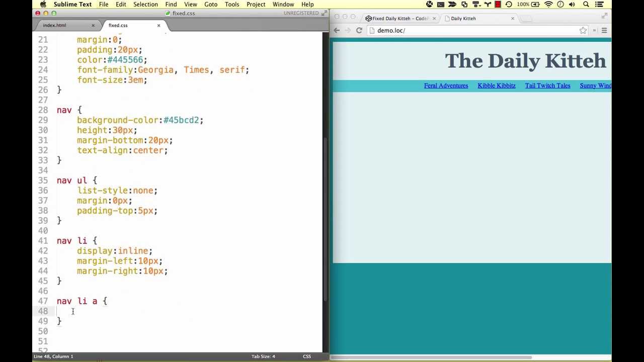
Task: Click the menu bar terminal icon
Action: pyautogui.click(x=441, y=5)
